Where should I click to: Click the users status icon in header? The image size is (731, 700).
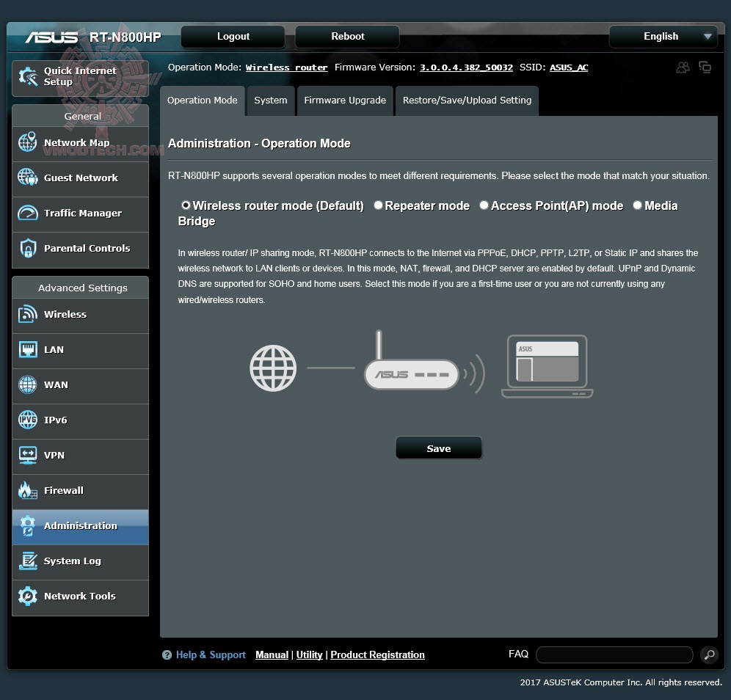[x=683, y=68]
